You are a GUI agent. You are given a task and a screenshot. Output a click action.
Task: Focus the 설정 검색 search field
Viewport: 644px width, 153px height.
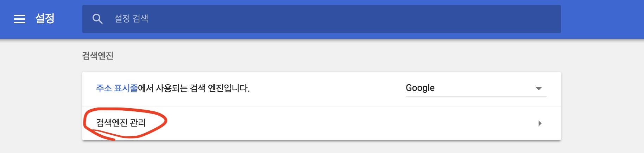coord(282,19)
